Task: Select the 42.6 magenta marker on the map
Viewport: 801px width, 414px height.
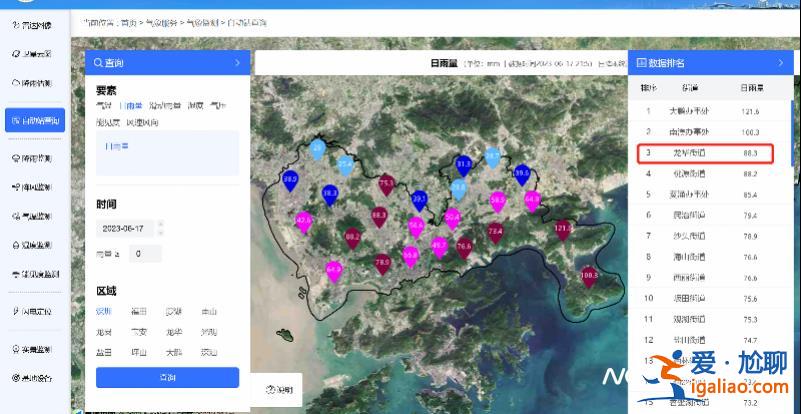Action: [x=305, y=220]
